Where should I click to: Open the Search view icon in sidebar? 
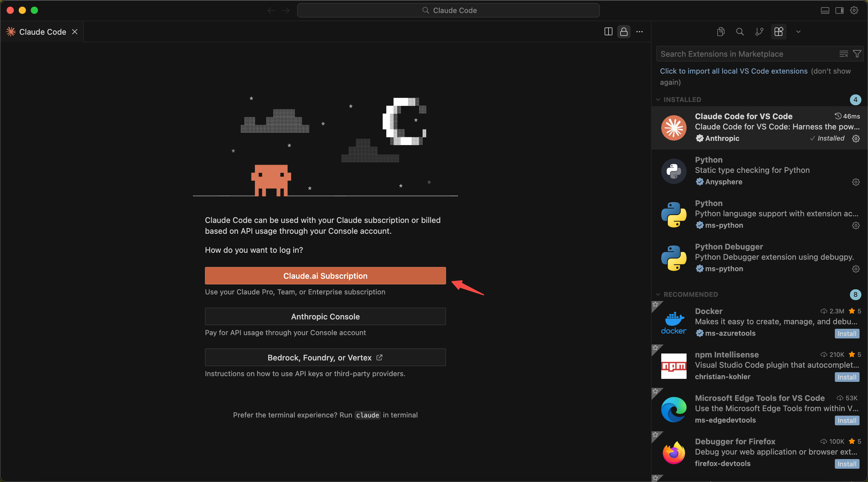point(740,32)
